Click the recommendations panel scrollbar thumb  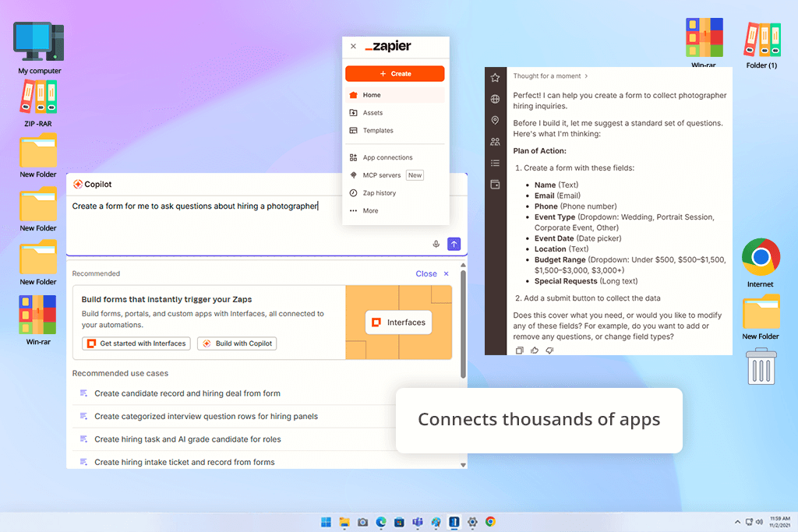tap(463, 324)
